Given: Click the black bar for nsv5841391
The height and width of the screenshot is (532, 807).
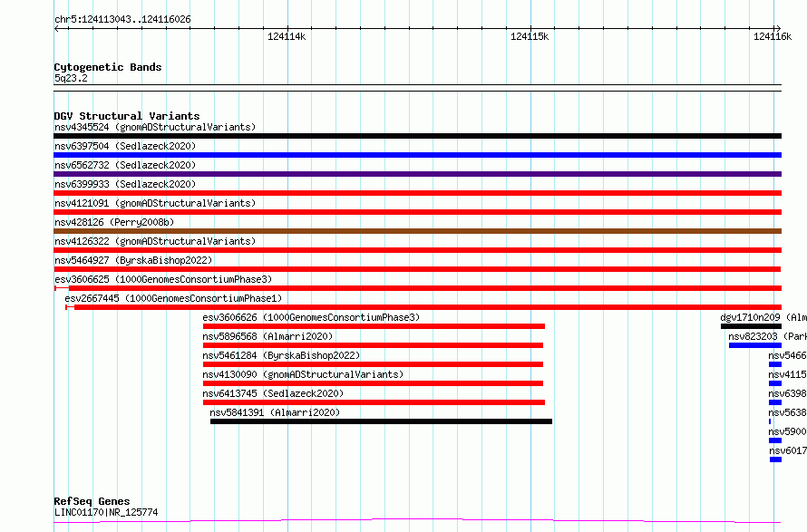Looking at the screenshot, I should [381, 421].
